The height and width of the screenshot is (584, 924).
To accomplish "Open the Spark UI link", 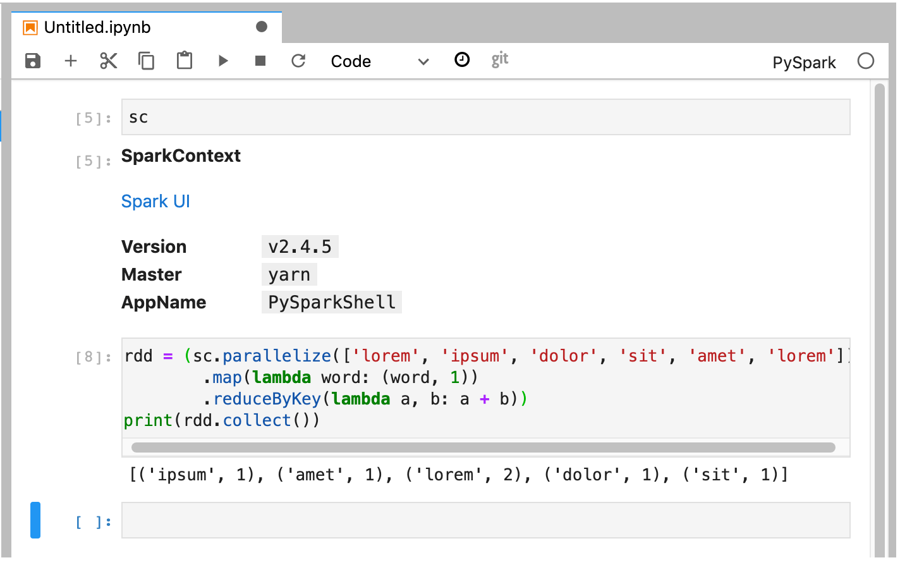I will tap(155, 201).
